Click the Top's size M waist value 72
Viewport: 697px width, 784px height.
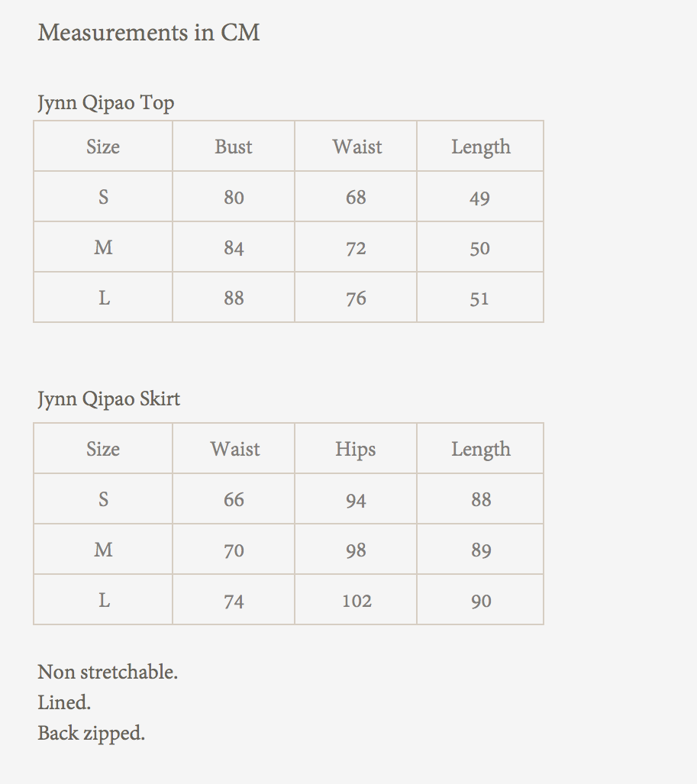tap(356, 248)
